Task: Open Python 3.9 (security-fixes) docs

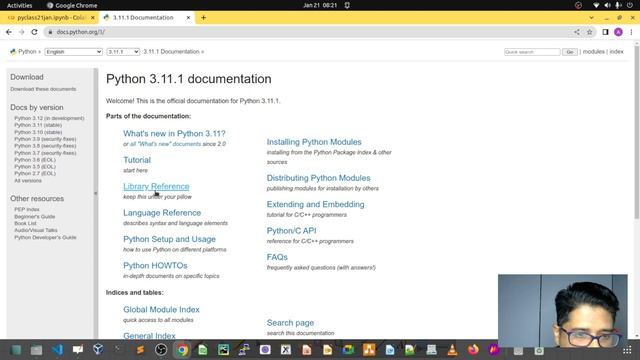Action: point(45,139)
